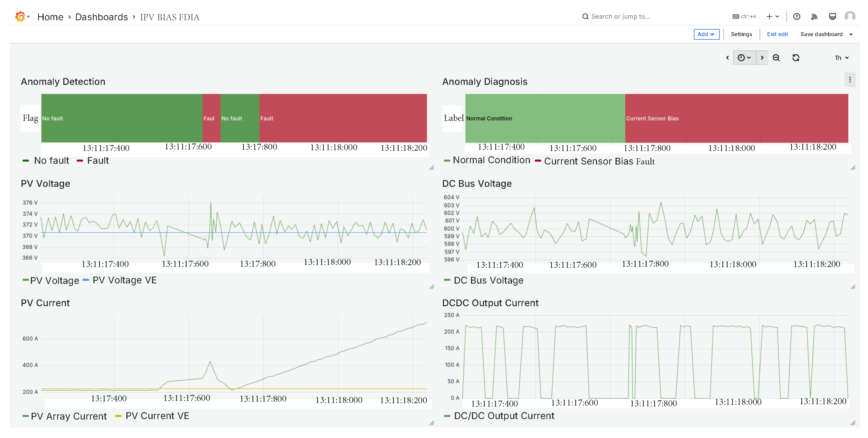Toggle PV Voltage VE legend series
868x438 pixels.
124,280
